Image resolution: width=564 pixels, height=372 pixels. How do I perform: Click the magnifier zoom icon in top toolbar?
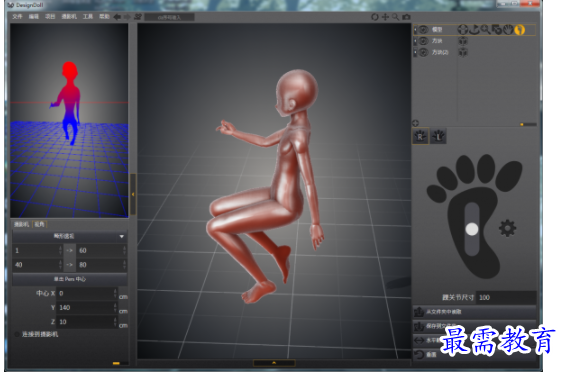(396, 17)
